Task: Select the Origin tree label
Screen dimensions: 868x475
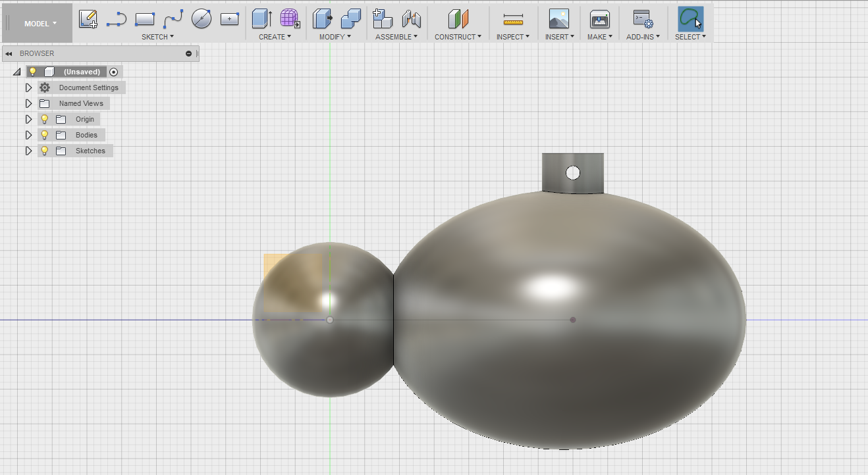Action: click(85, 119)
